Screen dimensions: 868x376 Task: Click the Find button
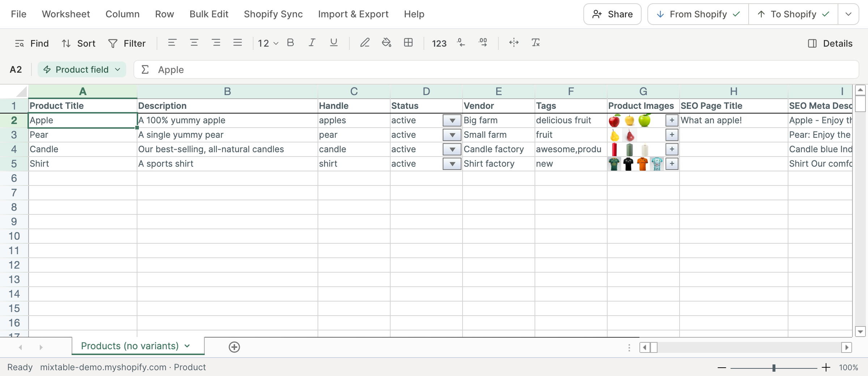click(31, 43)
